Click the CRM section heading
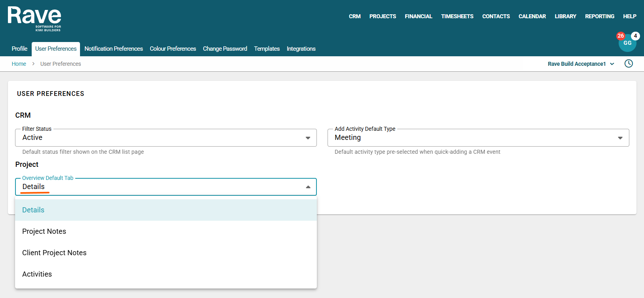This screenshot has width=644, height=298. pyautogui.click(x=23, y=115)
